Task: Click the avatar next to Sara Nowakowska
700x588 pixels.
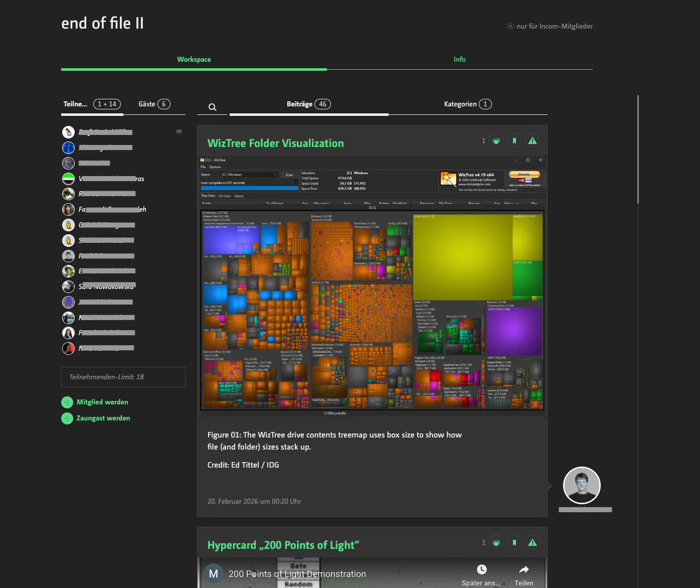Action: coord(68,286)
